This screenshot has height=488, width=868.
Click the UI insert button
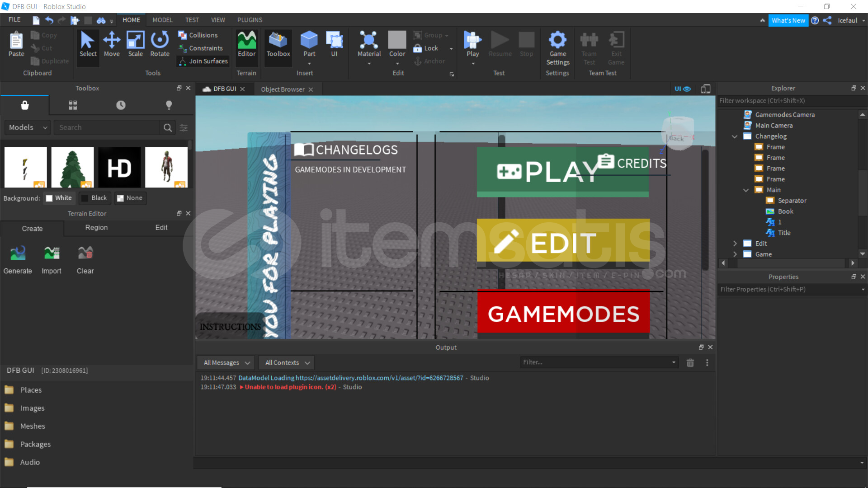pos(334,44)
